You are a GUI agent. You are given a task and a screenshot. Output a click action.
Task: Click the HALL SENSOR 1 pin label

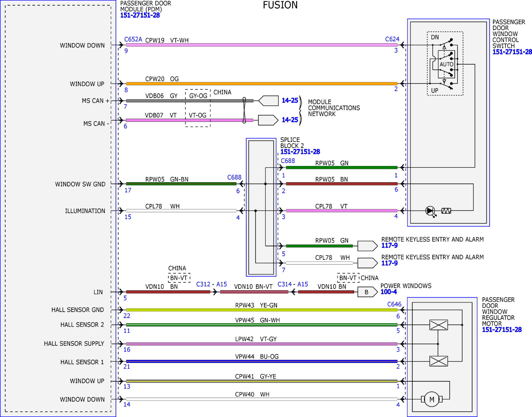pyautogui.click(x=82, y=362)
